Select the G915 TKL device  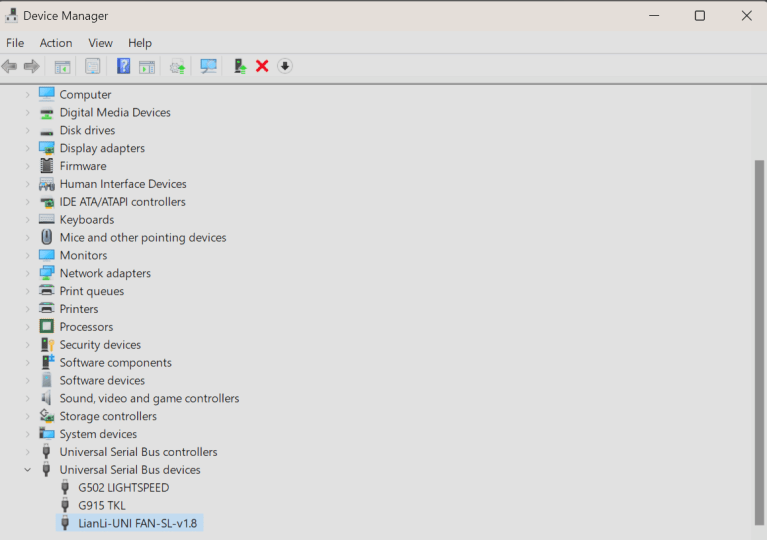102,506
